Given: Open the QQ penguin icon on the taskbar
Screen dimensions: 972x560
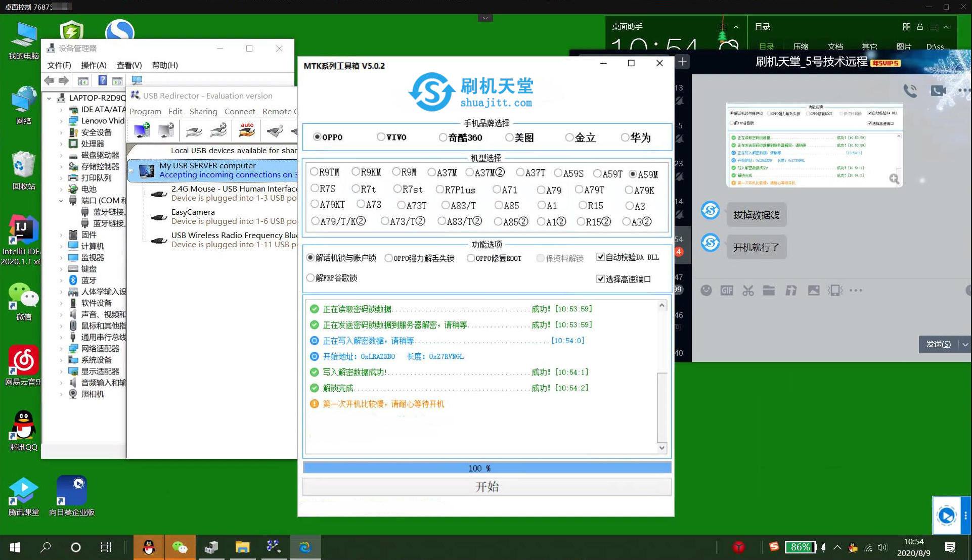Looking at the screenshot, I should point(149,547).
